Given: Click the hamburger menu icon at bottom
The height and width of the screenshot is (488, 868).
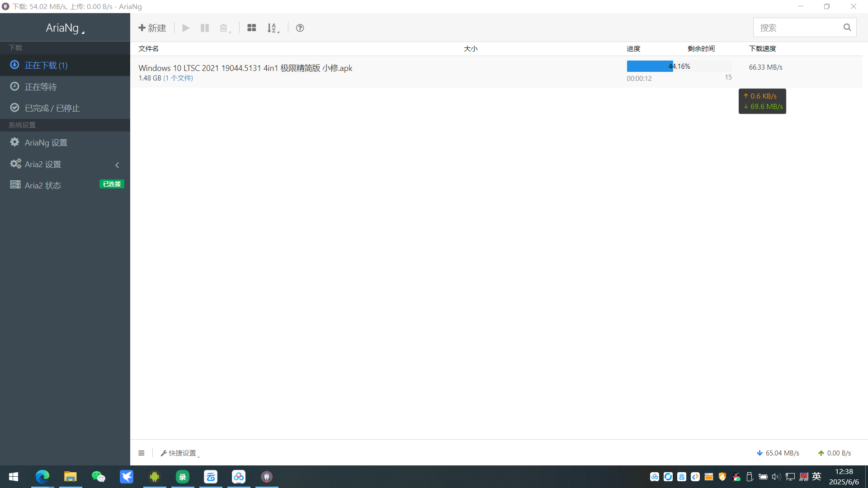Looking at the screenshot, I should click(x=142, y=453).
